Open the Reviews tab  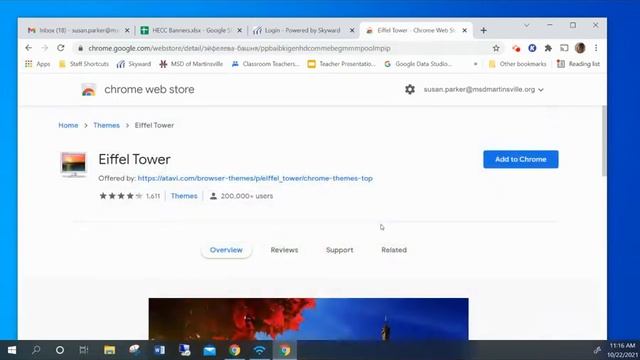[x=284, y=250]
